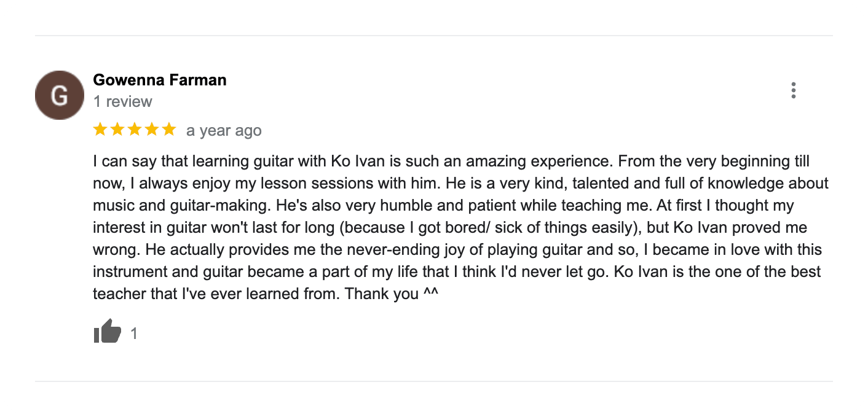
Task: Click the third star of the rating
Action: pyautogui.click(x=135, y=130)
